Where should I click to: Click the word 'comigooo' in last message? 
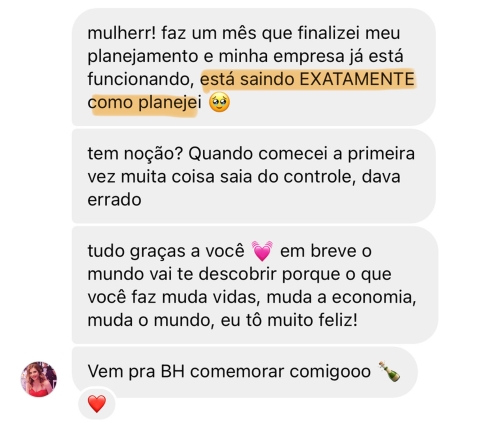coord(330,372)
